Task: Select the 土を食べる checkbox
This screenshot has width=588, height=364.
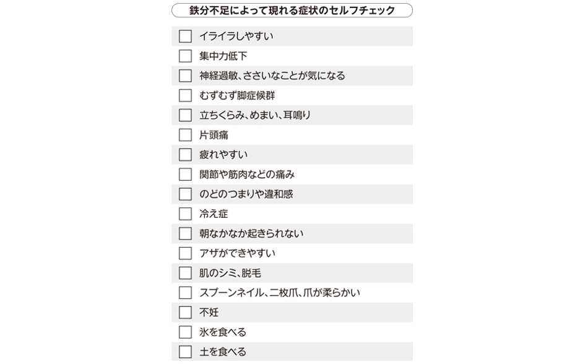Action: pyautogui.click(x=185, y=352)
